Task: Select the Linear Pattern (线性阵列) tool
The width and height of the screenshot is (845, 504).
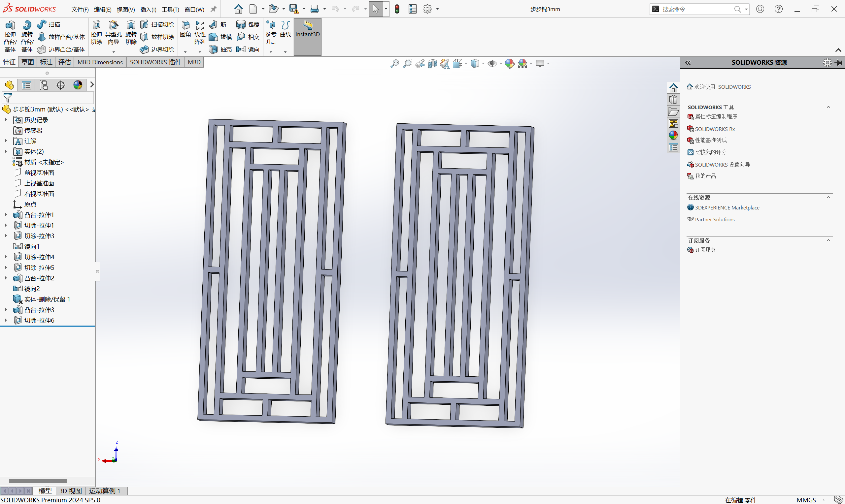Action: pyautogui.click(x=200, y=33)
